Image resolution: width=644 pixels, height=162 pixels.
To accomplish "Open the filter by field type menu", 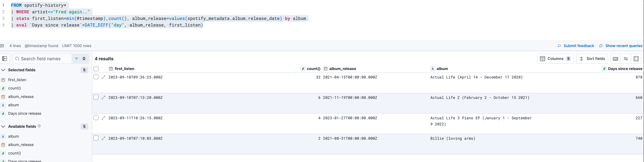I will pyautogui.click(x=80, y=59).
